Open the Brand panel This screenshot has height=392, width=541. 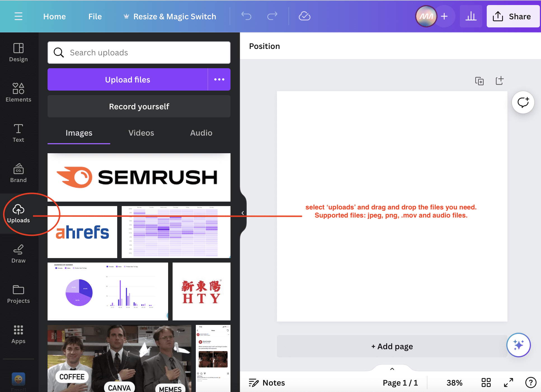point(18,173)
